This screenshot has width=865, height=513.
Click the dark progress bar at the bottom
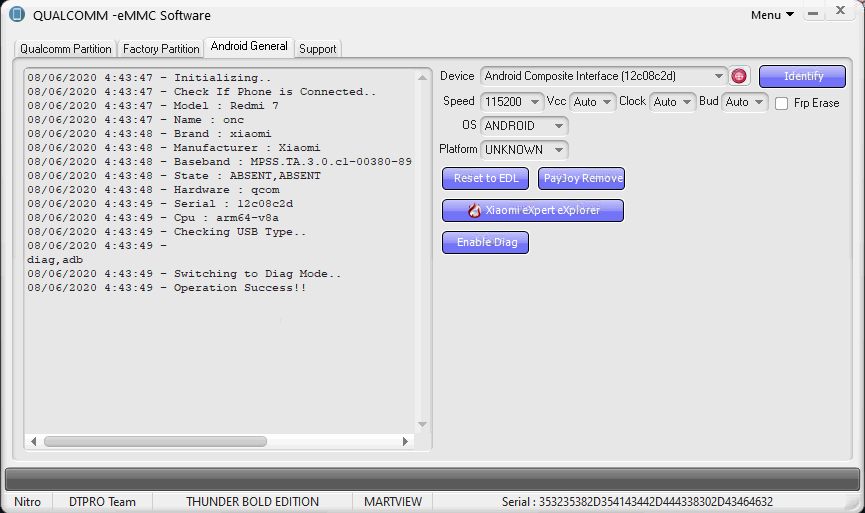(x=432, y=479)
